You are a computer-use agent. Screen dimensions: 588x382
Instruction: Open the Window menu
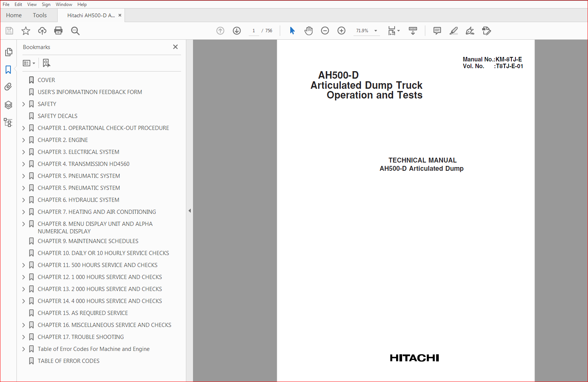[64, 4]
